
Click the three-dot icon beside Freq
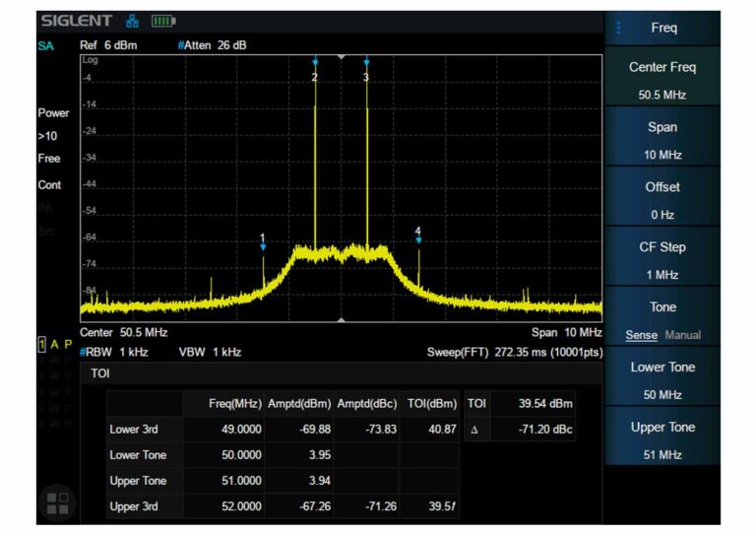(x=618, y=28)
